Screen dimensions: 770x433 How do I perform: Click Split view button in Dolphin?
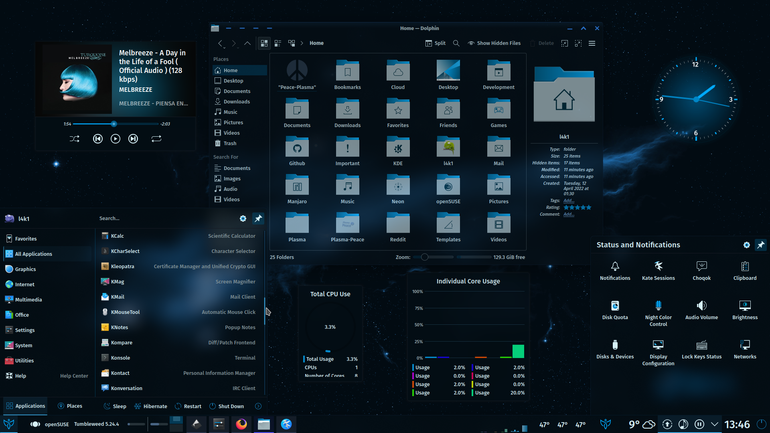point(435,43)
